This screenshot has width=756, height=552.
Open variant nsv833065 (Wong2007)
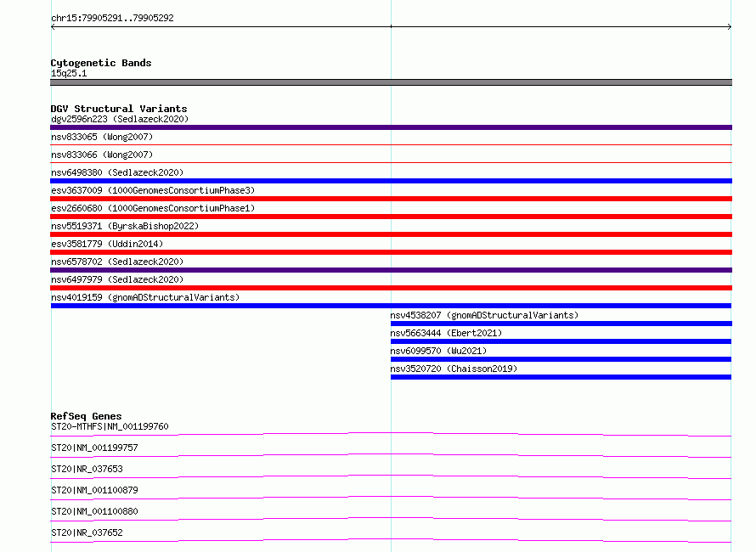pos(102,137)
